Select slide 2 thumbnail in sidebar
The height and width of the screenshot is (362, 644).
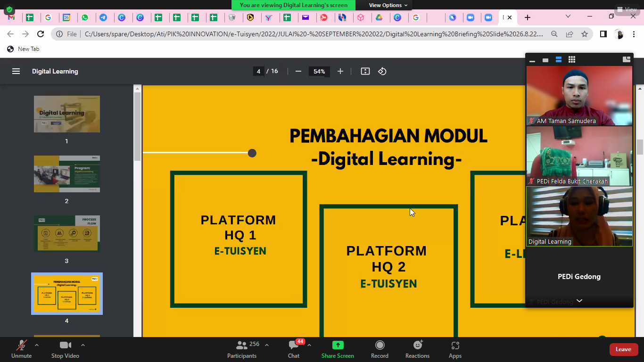67,174
